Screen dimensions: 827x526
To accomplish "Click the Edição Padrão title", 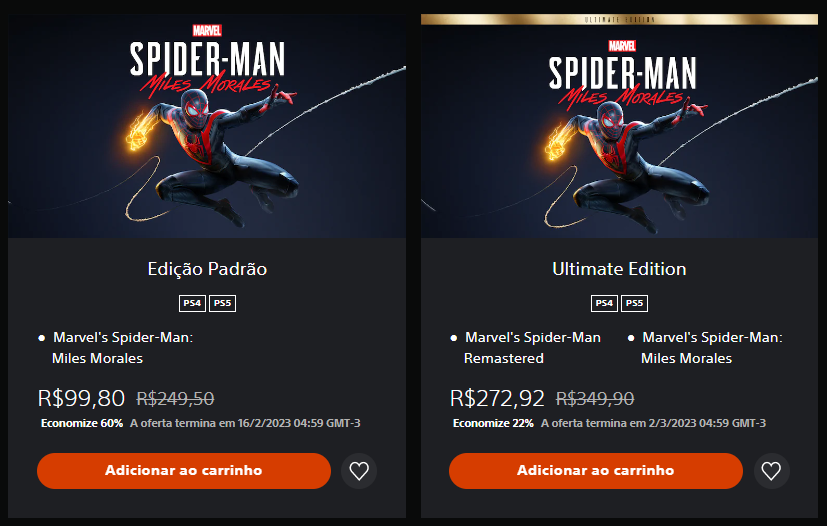I will (x=207, y=269).
